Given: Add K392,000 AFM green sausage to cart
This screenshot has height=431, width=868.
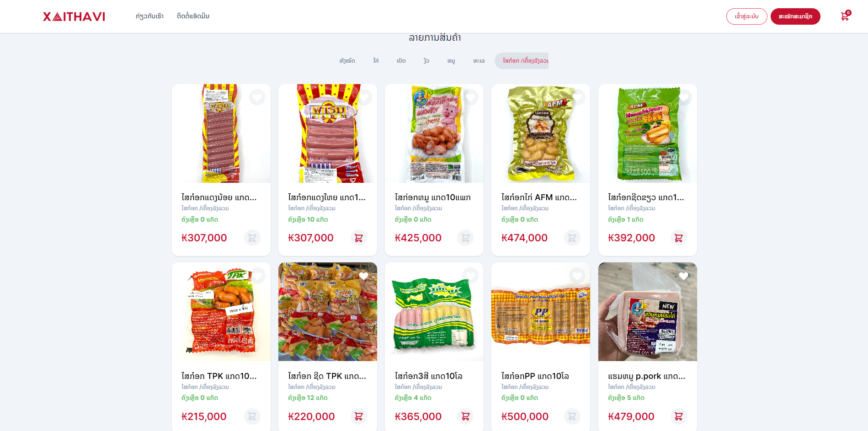Looking at the screenshot, I should coord(679,238).
